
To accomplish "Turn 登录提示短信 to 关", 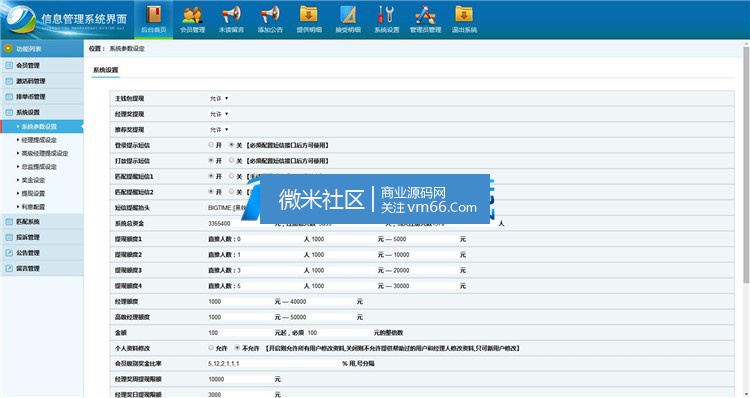I will pos(232,144).
